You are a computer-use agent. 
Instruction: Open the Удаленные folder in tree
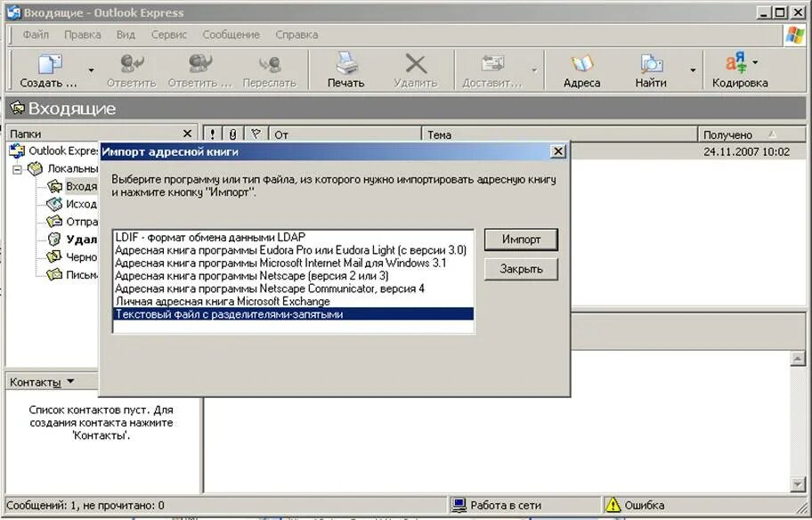coord(72,240)
